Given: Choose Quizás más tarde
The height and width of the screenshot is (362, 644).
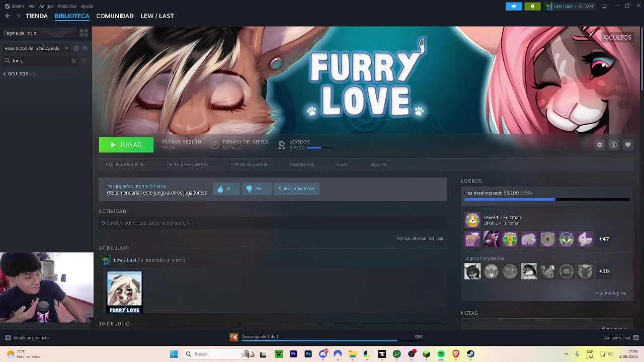Looking at the screenshot, I should [296, 189].
